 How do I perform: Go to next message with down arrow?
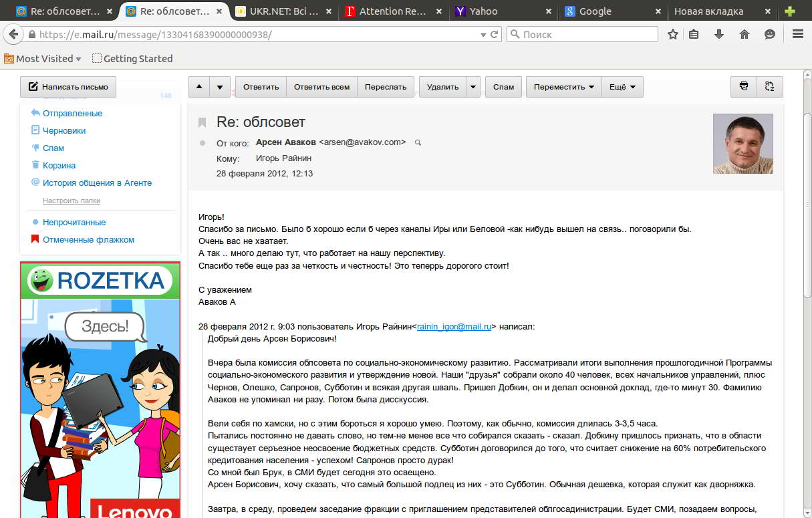220,87
